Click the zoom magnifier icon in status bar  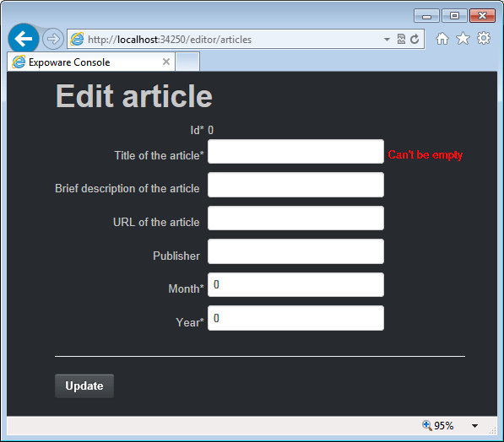427,425
